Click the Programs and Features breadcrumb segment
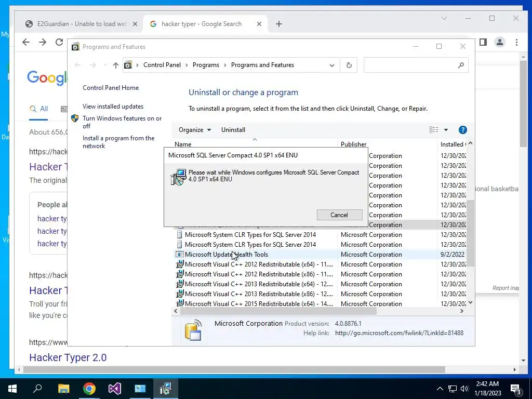The height and width of the screenshot is (399, 532). click(x=262, y=65)
